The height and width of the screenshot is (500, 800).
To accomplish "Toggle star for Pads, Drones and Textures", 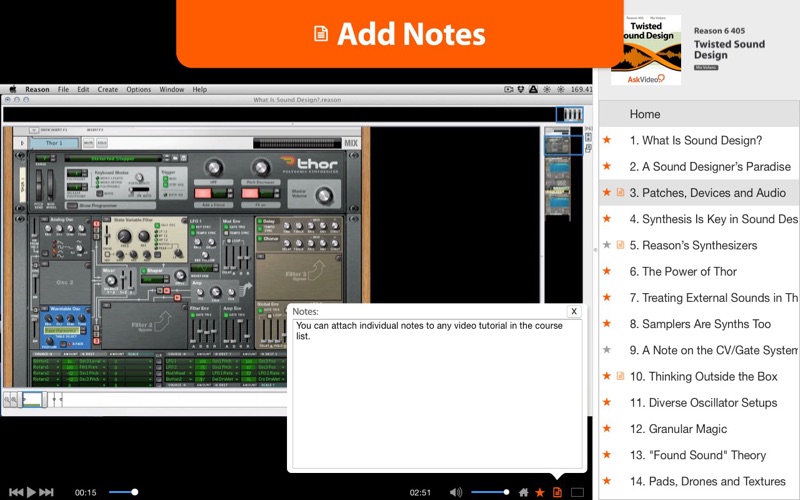I will pyautogui.click(x=607, y=481).
